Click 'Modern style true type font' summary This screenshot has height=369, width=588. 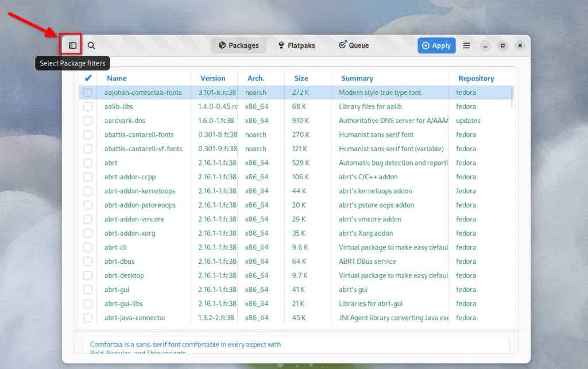pyautogui.click(x=380, y=93)
